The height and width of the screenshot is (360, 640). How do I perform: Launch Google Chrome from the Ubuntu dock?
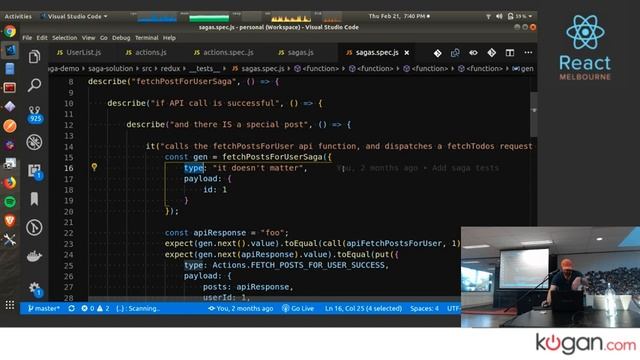10,31
